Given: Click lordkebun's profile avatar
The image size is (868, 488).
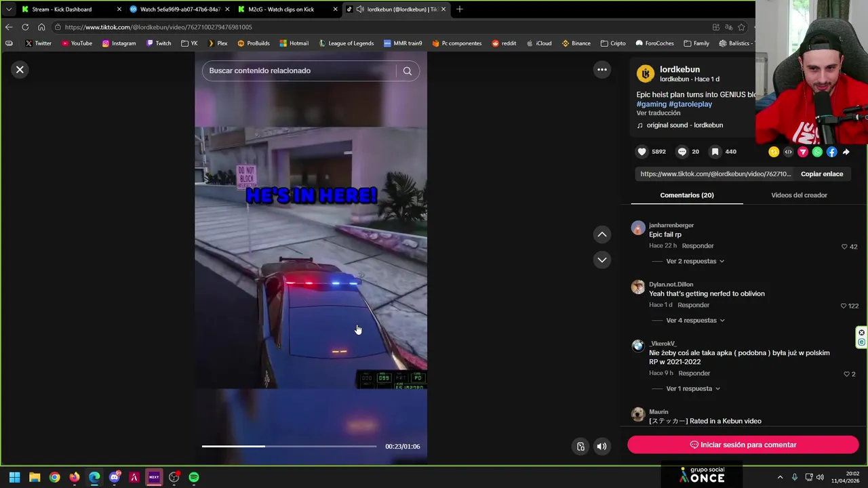Looking at the screenshot, I should [646, 73].
